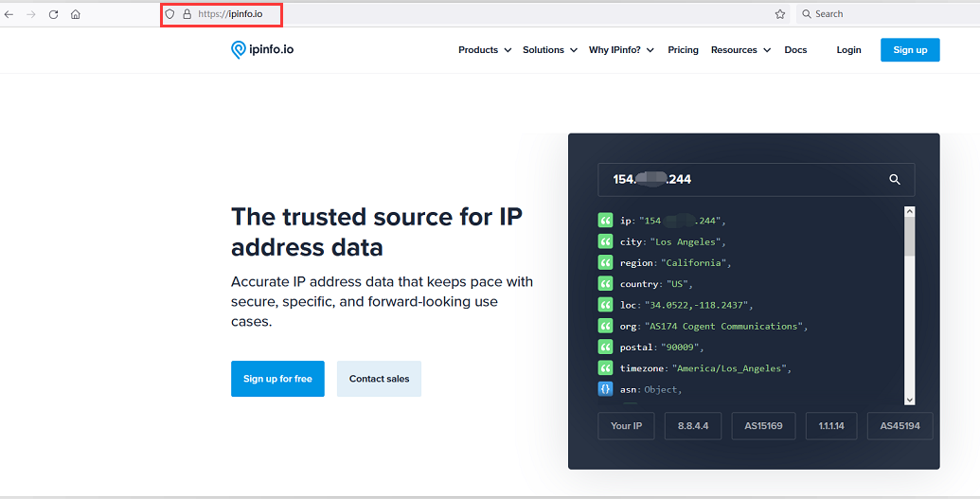
Task: Select the AS15169 sample button
Action: (x=763, y=426)
